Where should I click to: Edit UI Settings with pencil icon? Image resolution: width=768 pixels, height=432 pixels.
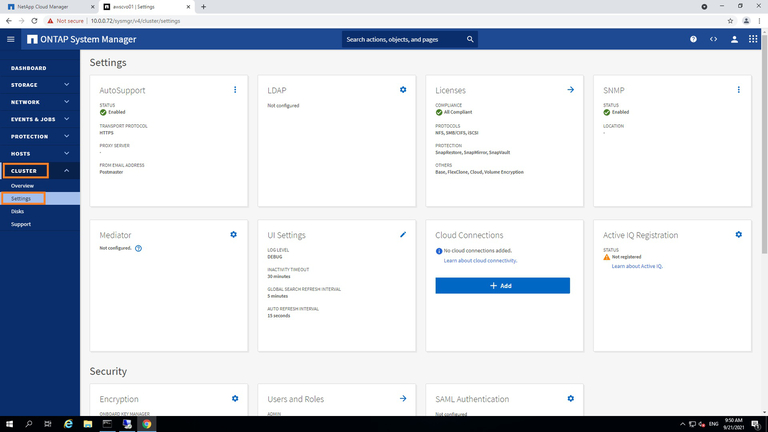click(x=403, y=234)
